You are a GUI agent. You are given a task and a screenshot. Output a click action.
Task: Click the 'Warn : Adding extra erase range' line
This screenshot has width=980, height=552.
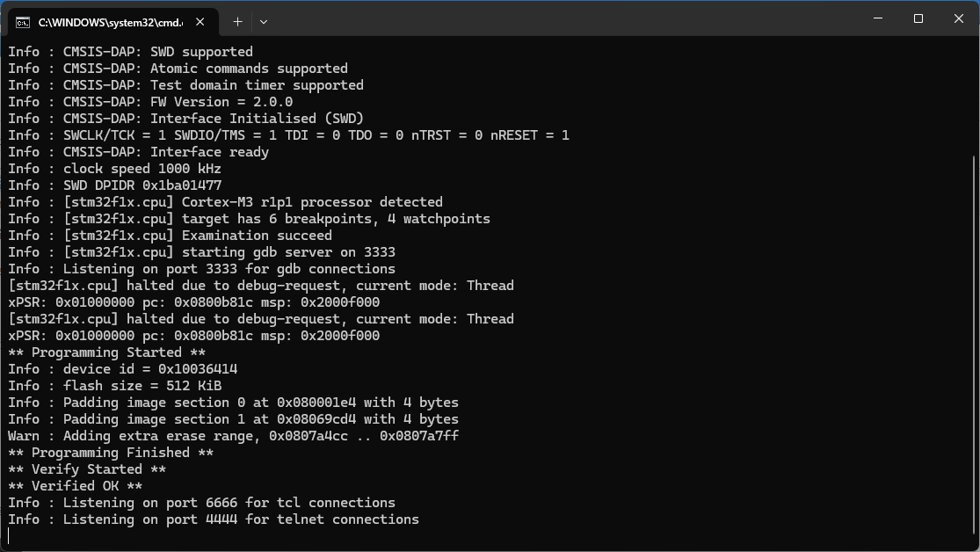pyautogui.click(x=233, y=436)
